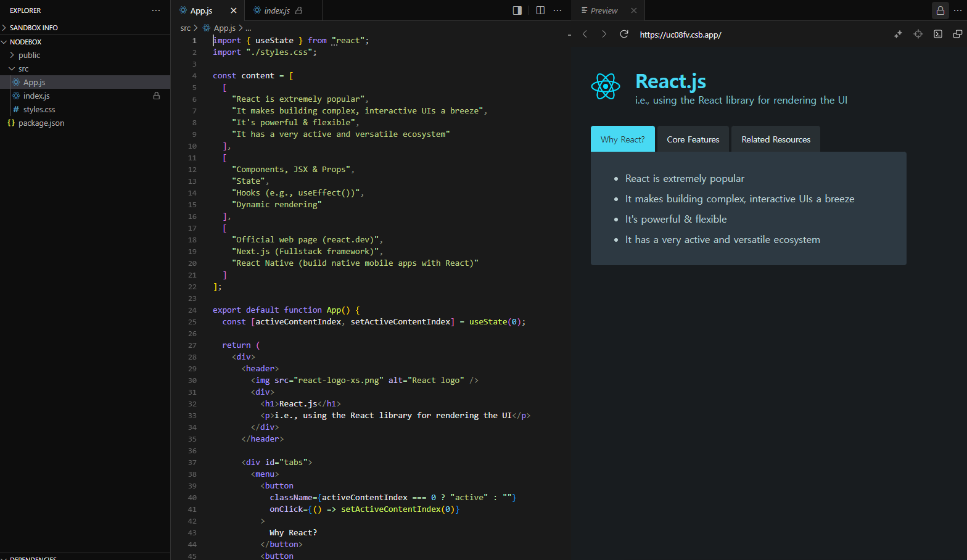
Task: Click "useState" in the import on line 1
Action: click(274, 41)
